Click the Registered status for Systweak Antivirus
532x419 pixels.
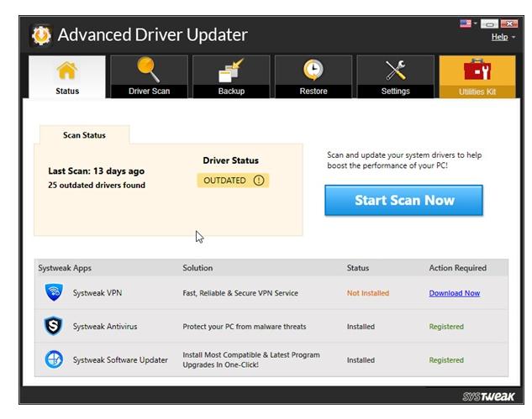point(446,327)
